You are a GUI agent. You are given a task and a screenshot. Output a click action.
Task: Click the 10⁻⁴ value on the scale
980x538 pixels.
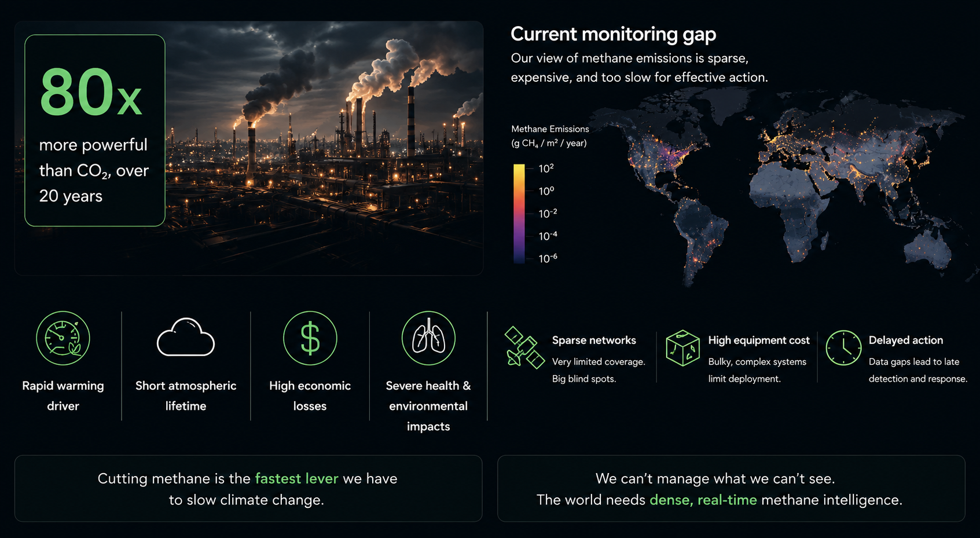tap(548, 236)
